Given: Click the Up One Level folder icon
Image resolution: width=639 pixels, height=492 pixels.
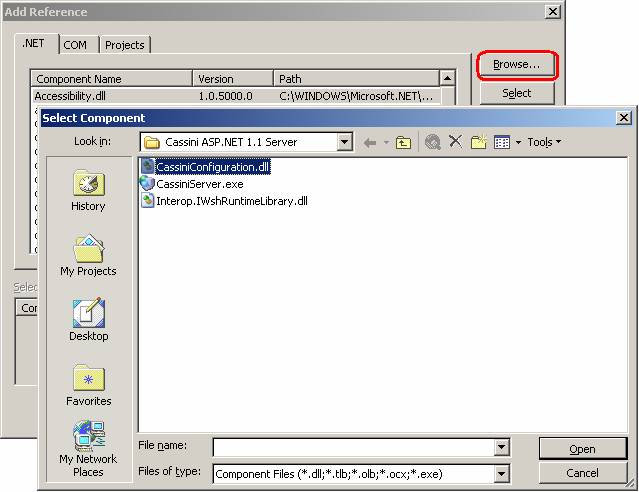Looking at the screenshot, I should (403, 142).
